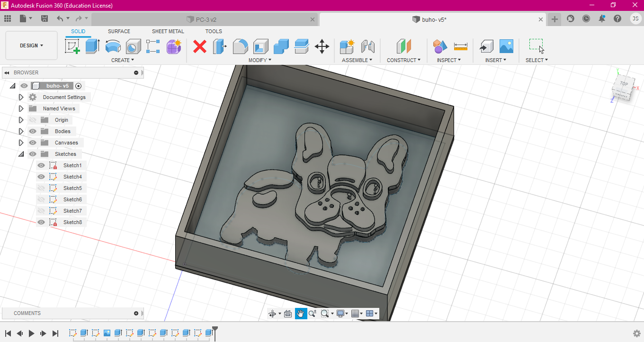This screenshot has height=342, width=644.
Task: Select the Extrude tool
Action: pyautogui.click(x=92, y=46)
